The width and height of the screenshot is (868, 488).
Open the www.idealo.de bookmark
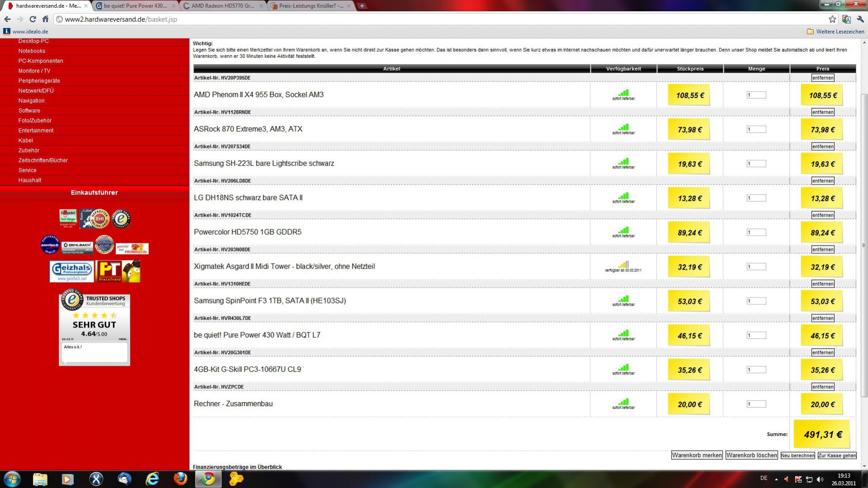point(26,32)
